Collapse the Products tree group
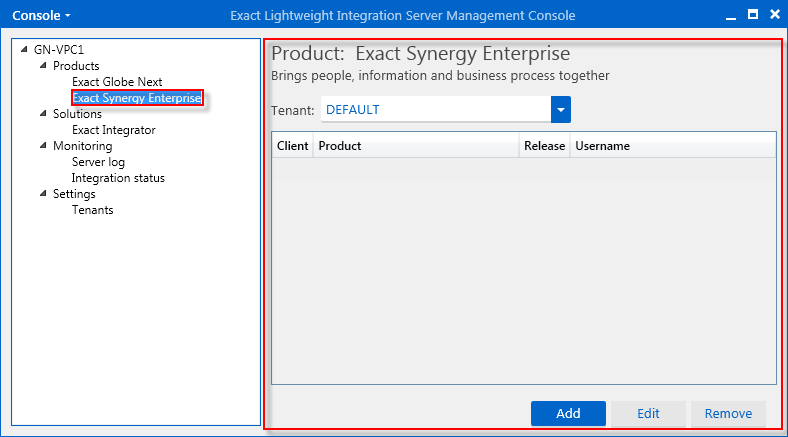 pos(43,65)
